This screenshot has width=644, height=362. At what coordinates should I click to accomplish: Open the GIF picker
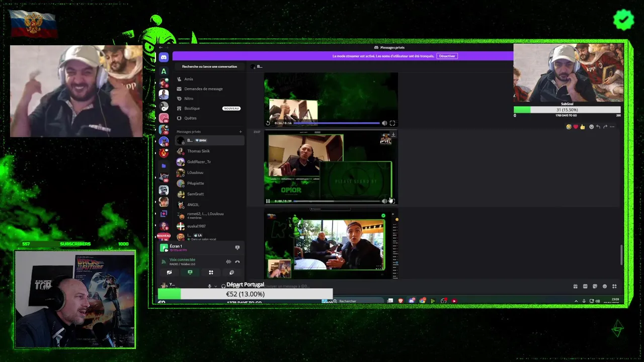tap(585, 286)
